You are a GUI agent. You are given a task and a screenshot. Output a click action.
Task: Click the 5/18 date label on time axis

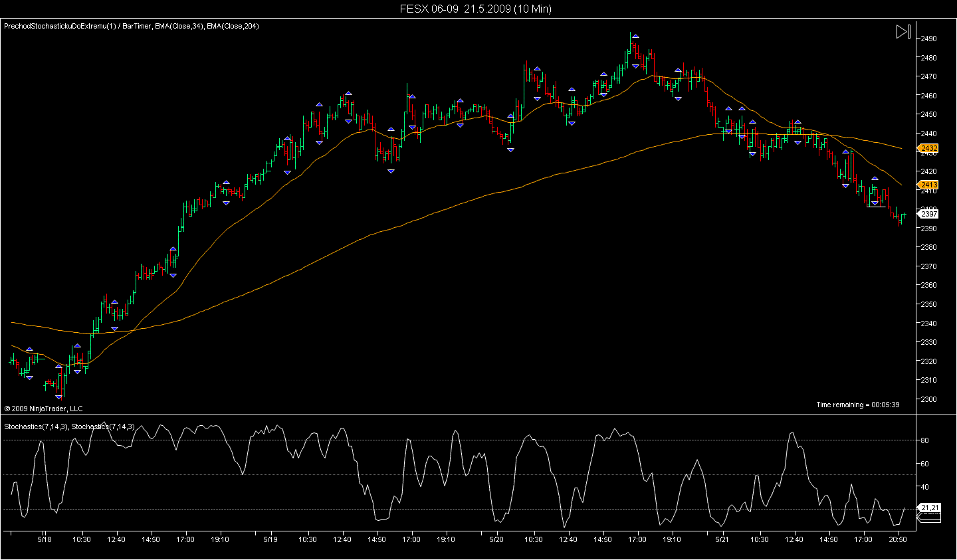[x=45, y=539]
